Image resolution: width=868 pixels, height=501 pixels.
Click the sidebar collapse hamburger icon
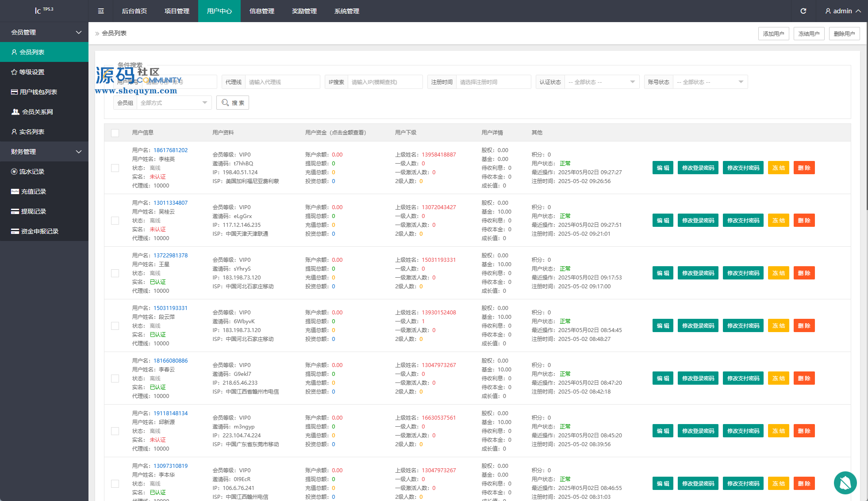point(101,11)
